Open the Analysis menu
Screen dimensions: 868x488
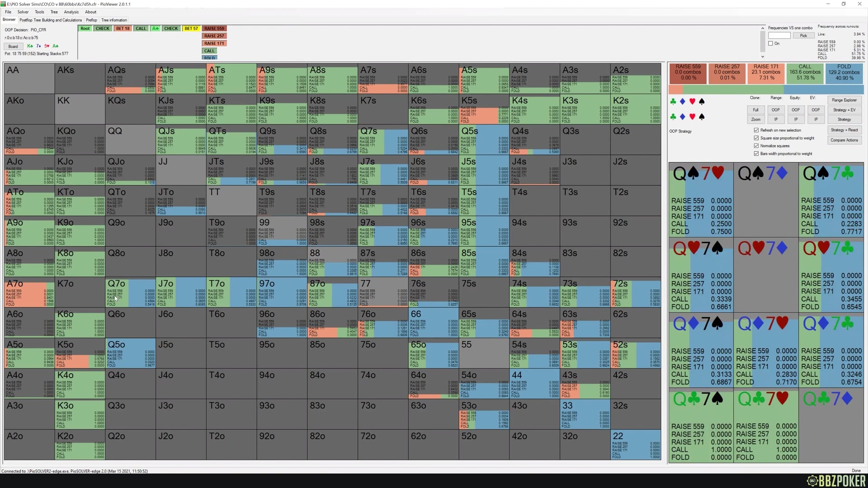pos(71,12)
